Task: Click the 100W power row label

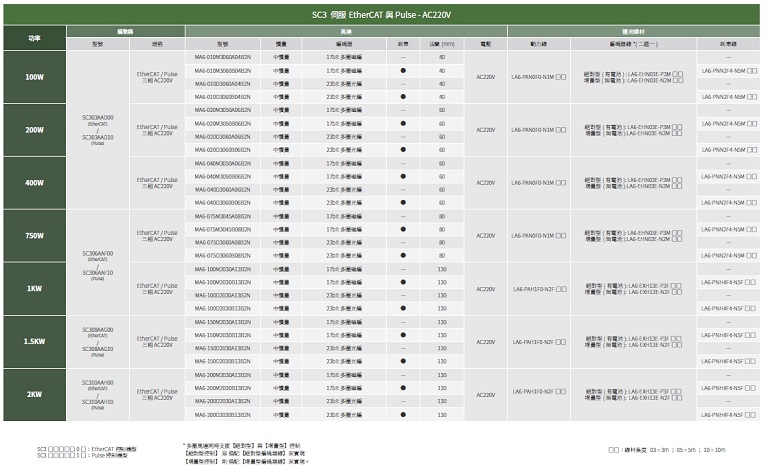Action: pyautogui.click(x=34, y=77)
